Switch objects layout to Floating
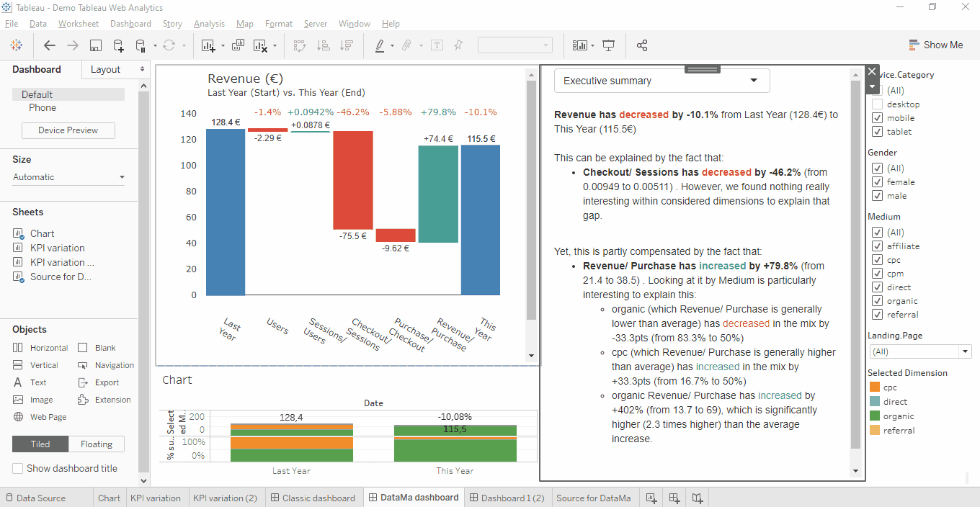980x507 pixels. pos(96,444)
